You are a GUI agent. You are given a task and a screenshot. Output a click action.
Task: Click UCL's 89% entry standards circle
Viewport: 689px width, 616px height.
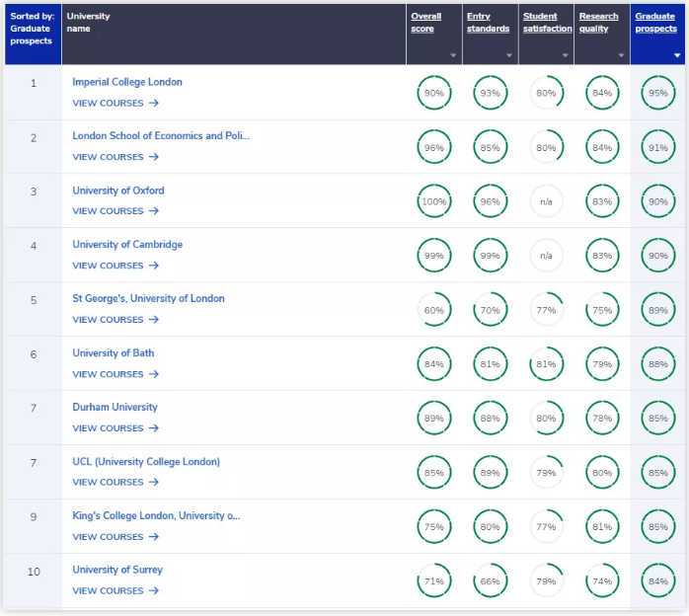click(x=490, y=472)
